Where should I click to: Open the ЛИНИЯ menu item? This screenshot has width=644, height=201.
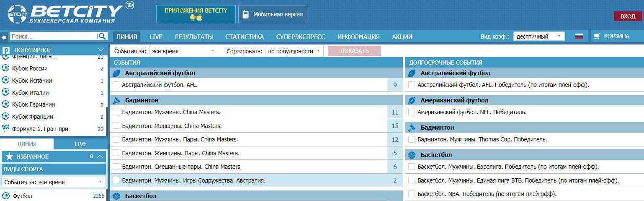[127, 37]
